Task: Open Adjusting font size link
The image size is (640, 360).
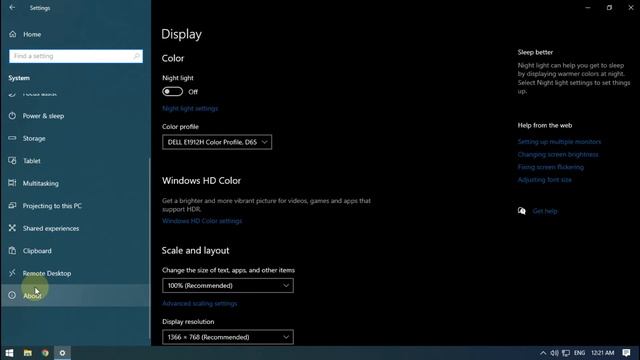Action: (x=544, y=180)
